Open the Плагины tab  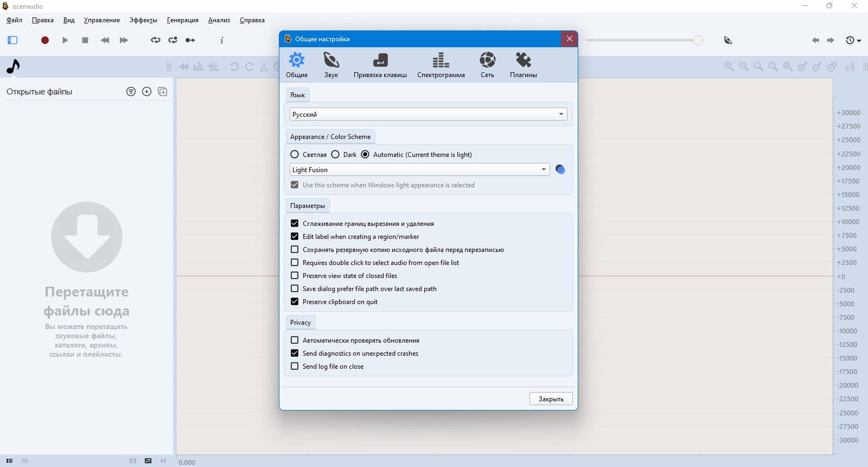524,65
